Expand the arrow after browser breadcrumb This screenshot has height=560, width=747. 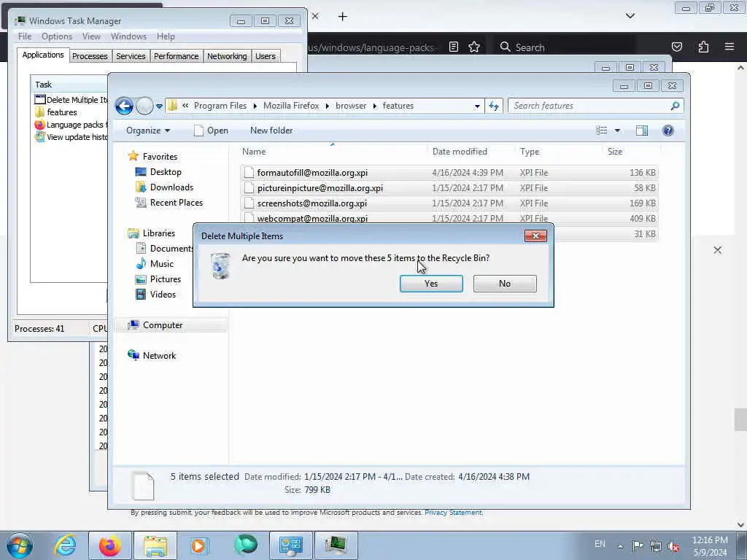coord(374,106)
